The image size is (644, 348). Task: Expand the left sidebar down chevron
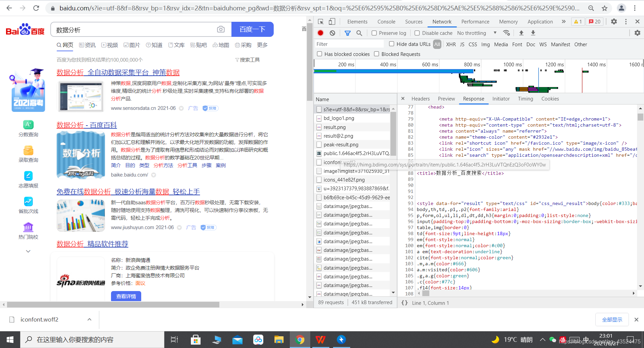28,251
